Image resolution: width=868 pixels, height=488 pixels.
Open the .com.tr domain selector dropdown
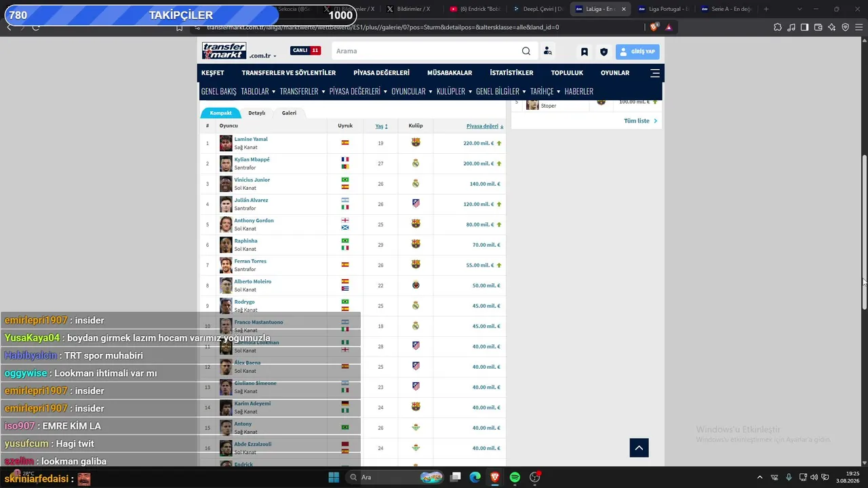pyautogui.click(x=263, y=56)
